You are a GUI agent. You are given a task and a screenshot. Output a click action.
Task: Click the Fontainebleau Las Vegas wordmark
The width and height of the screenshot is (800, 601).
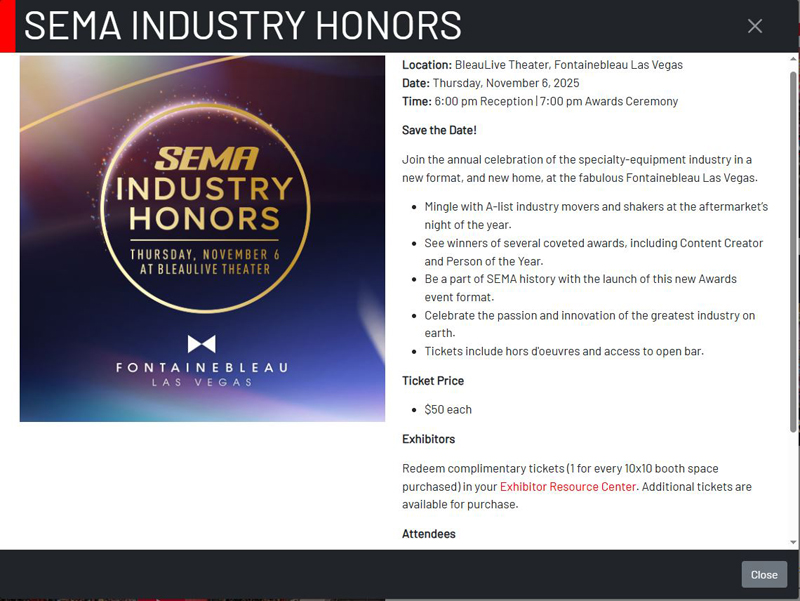coord(202,372)
